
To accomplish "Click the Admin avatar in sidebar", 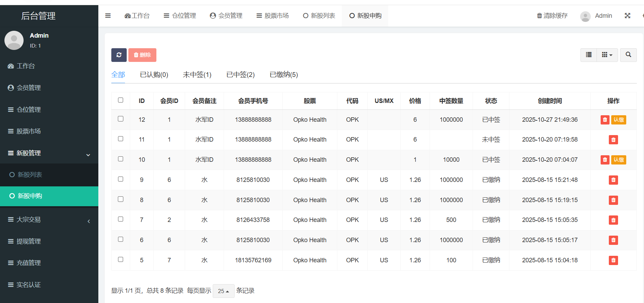I will (x=14, y=40).
